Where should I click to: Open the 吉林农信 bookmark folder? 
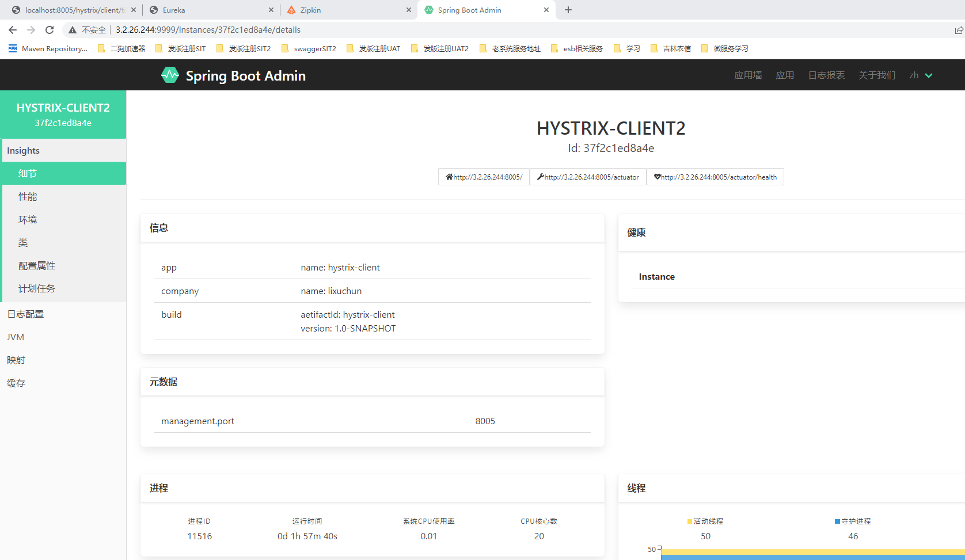coord(671,49)
